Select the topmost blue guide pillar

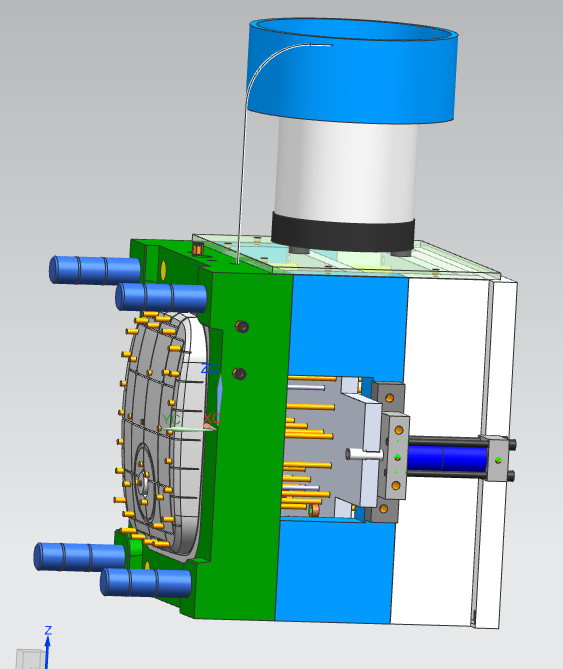[95, 270]
